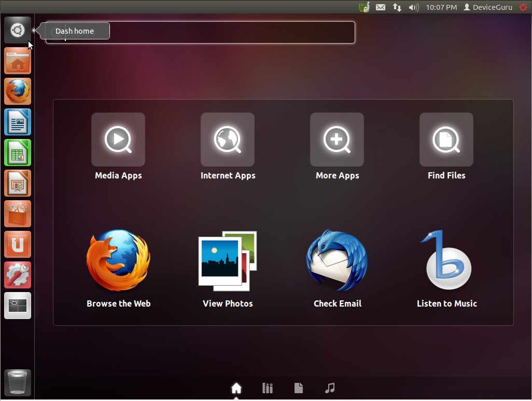Open Ubuntu One launcher icon
The image size is (532, 401).
(x=18, y=244)
